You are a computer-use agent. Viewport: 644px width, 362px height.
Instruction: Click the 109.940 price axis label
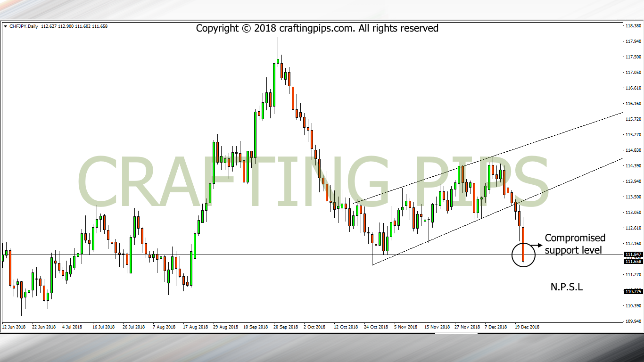tap(633, 321)
